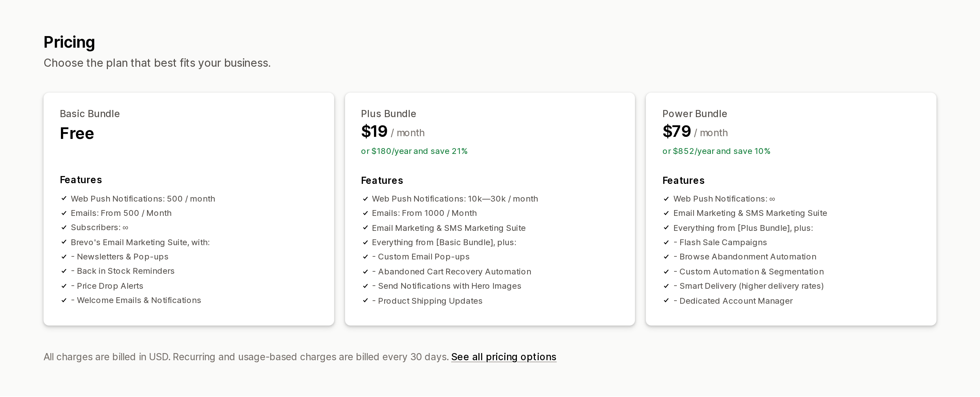Click checkmark beside Emails: From 500 / Month
Screen dimensions: 980x397
64,213
